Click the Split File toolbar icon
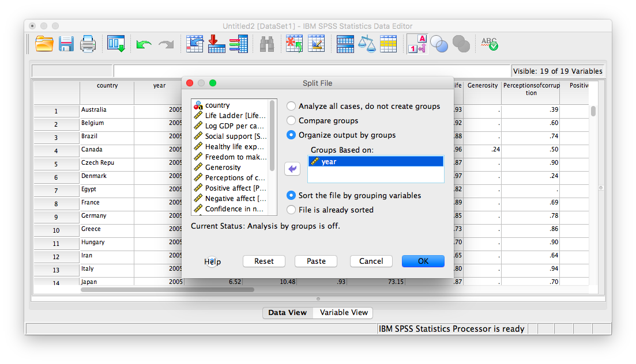Image resolution: width=636 pixels, height=364 pixels. click(345, 44)
